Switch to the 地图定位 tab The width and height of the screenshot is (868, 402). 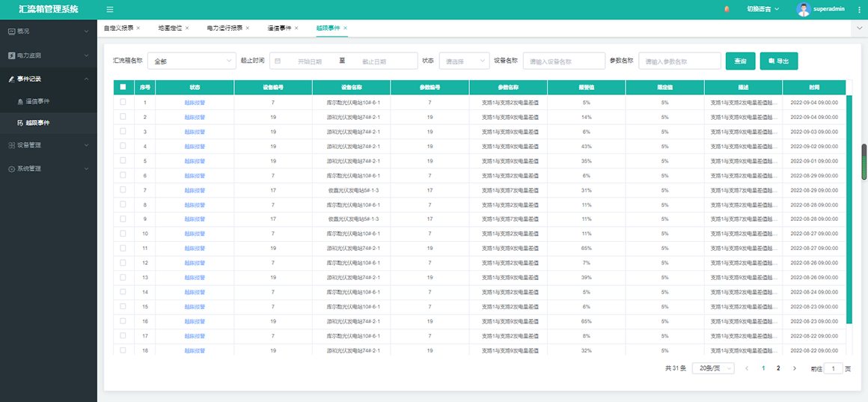(x=170, y=28)
